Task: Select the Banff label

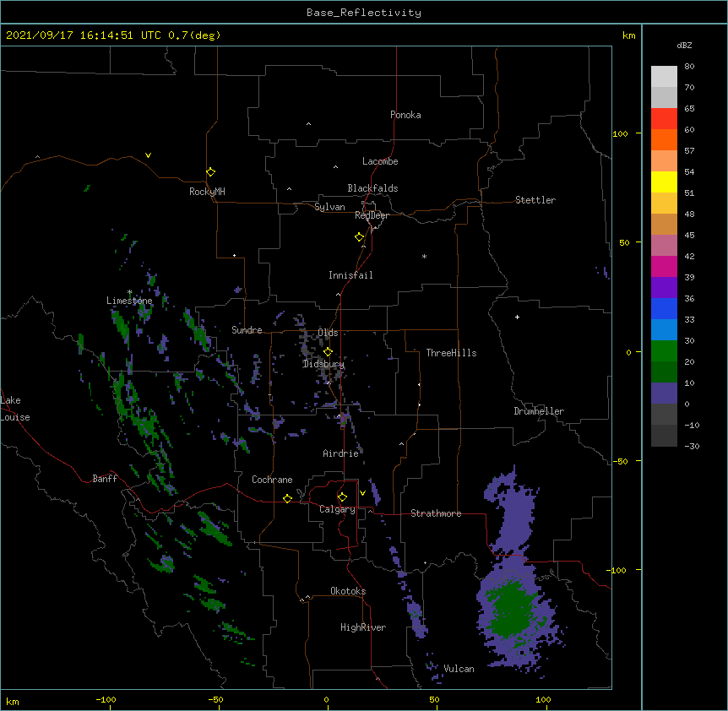Action: [x=105, y=479]
